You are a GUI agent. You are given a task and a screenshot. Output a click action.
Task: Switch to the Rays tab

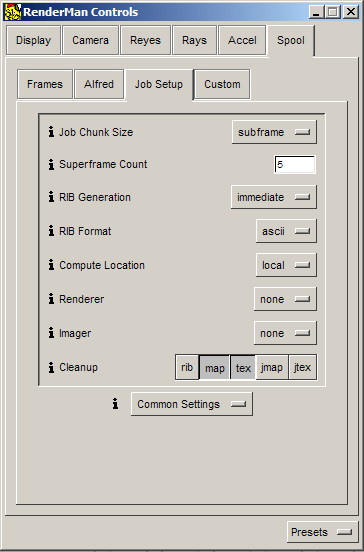point(194,40)
